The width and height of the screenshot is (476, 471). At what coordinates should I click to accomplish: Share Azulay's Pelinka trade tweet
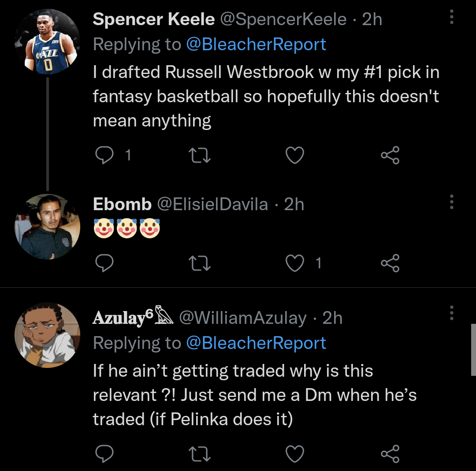click(390, 454)
